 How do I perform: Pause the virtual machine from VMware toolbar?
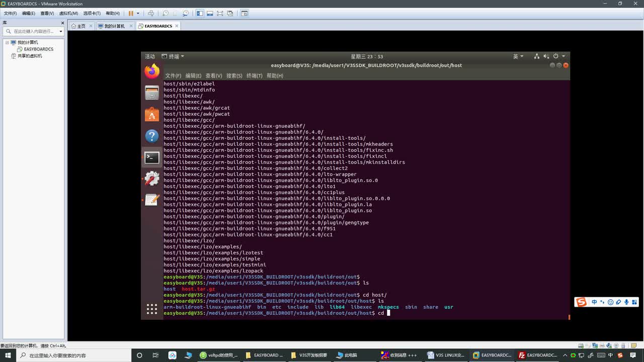131,13
